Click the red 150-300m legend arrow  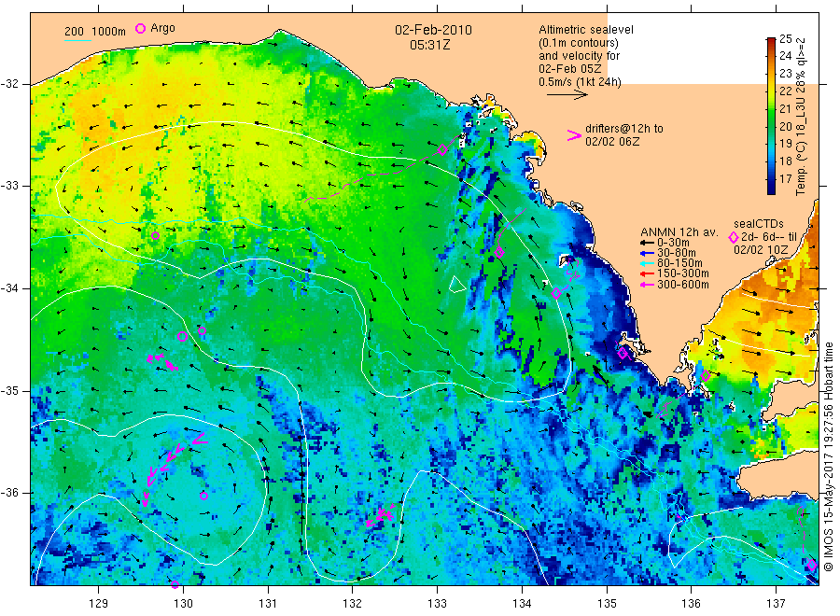(648, 274)
